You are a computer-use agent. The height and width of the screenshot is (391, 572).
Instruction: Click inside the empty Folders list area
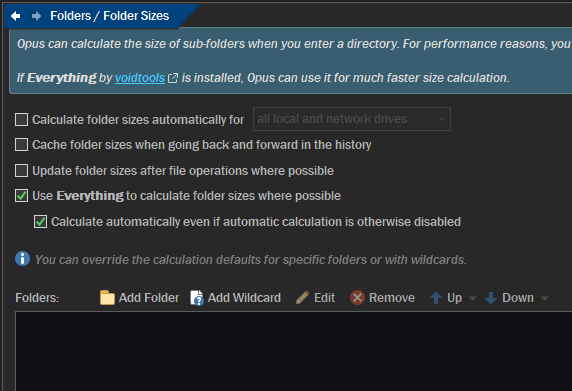point(293,351)
